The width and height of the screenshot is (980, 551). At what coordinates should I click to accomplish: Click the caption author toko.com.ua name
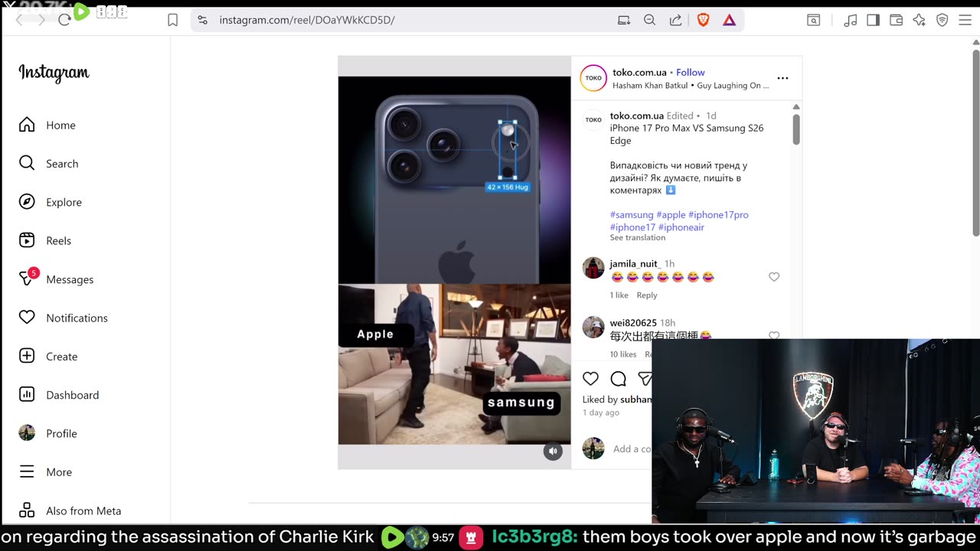[637, 116]
